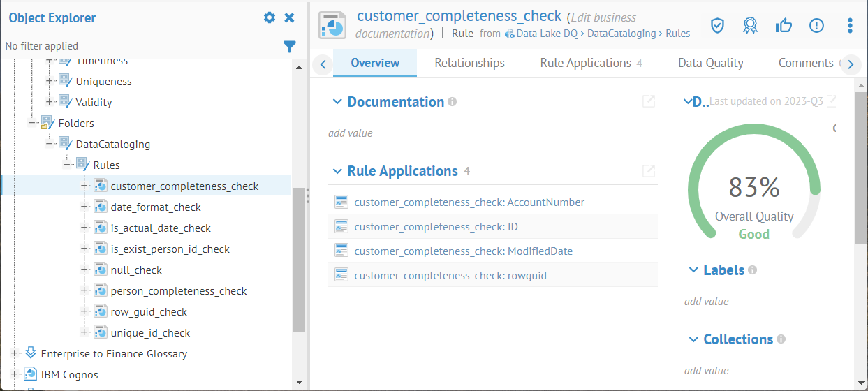Switch to the Relationships tab
This screenshot has width=868, height=391.
469,63
